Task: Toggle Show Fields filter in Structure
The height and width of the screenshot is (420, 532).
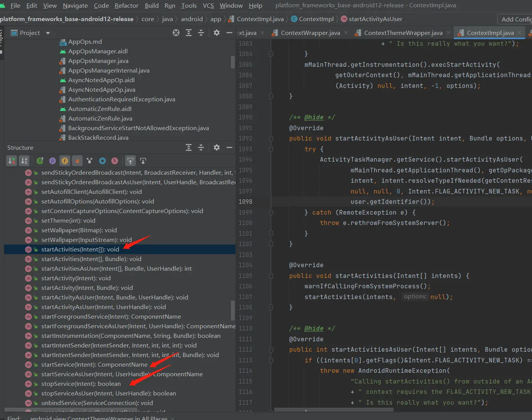Action: click(x=65, y=161)
